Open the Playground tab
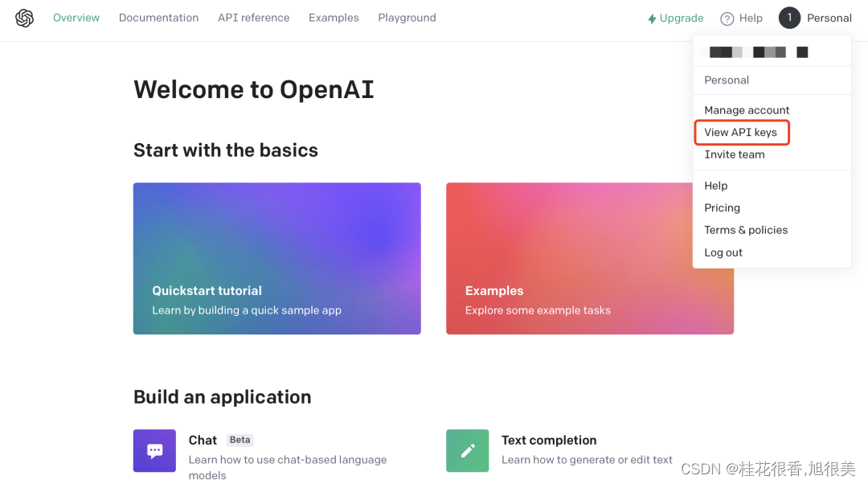The image size is (868, 484). (407, 18)
